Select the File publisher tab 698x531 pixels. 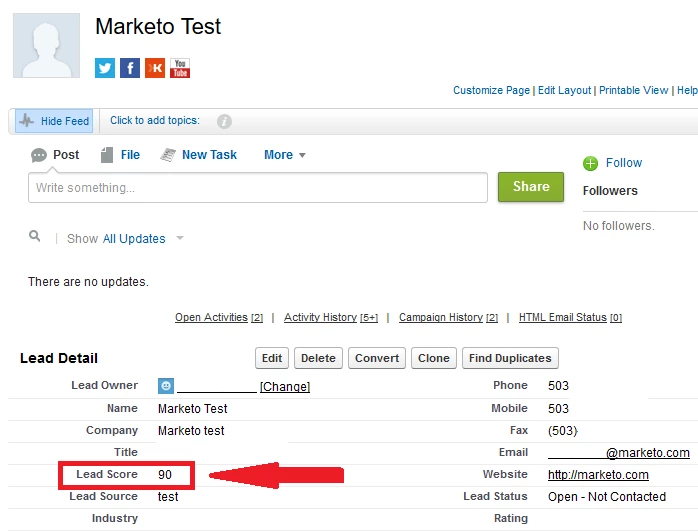tap(130, 155)
